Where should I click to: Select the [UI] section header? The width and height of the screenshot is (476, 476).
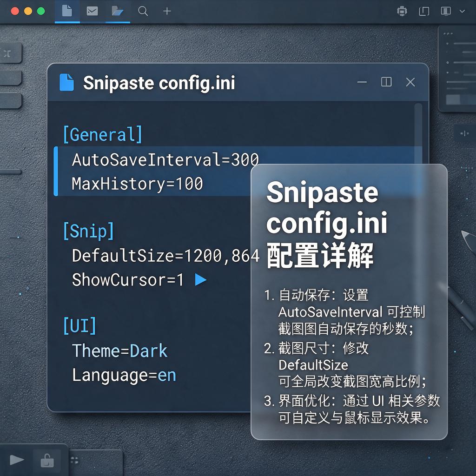79,325
